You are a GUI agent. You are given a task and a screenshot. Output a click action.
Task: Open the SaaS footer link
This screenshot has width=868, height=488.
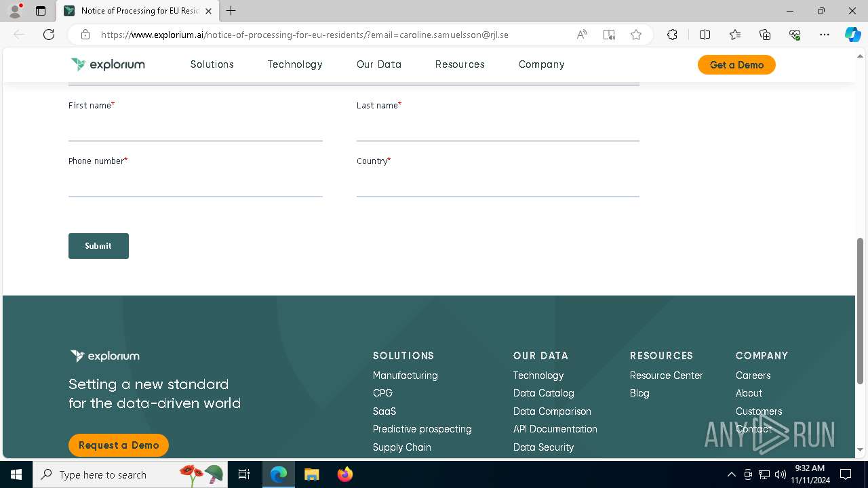(384, 411)
